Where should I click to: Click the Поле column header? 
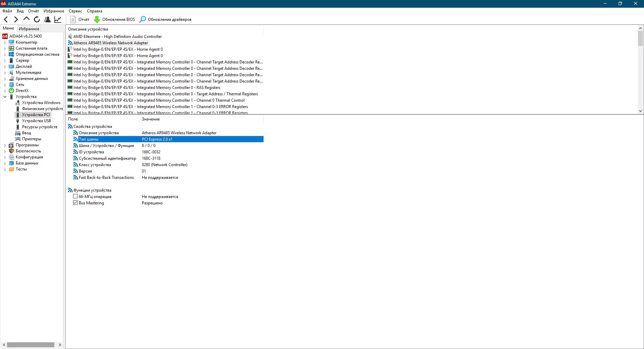103,119
